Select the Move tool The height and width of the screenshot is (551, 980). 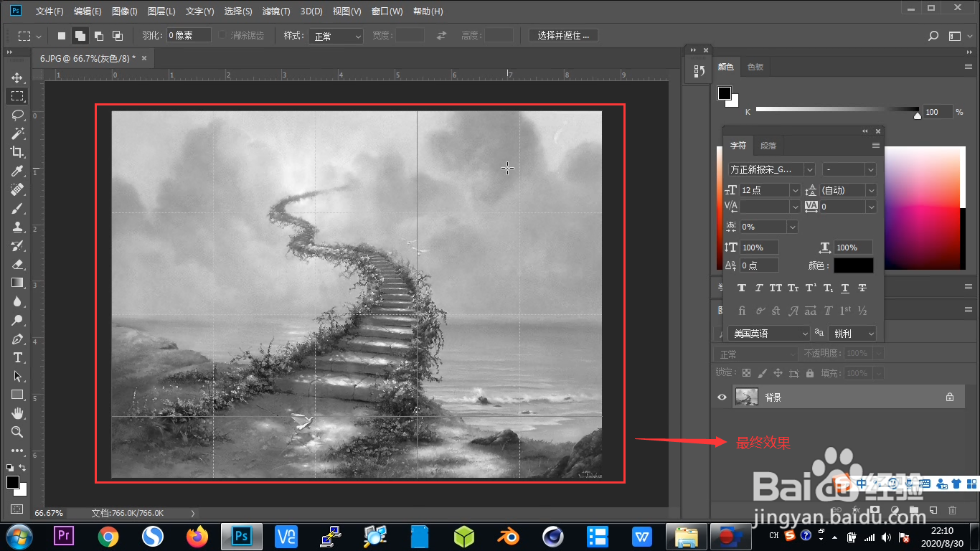[x=17, y=77]
